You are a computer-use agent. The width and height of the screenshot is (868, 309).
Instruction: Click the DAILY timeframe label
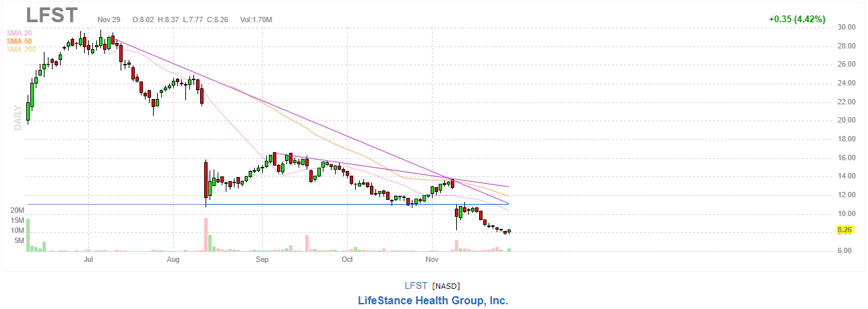[18, 117]
